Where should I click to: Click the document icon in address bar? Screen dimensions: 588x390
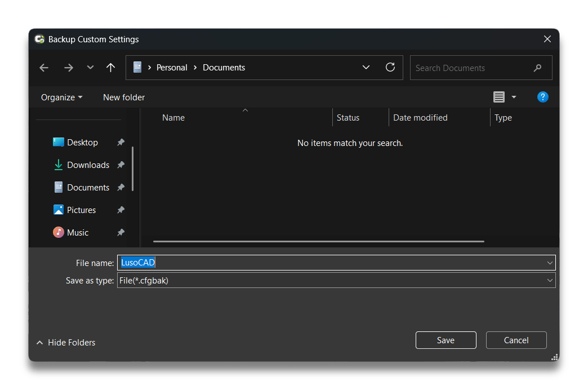tap(137, 68)
